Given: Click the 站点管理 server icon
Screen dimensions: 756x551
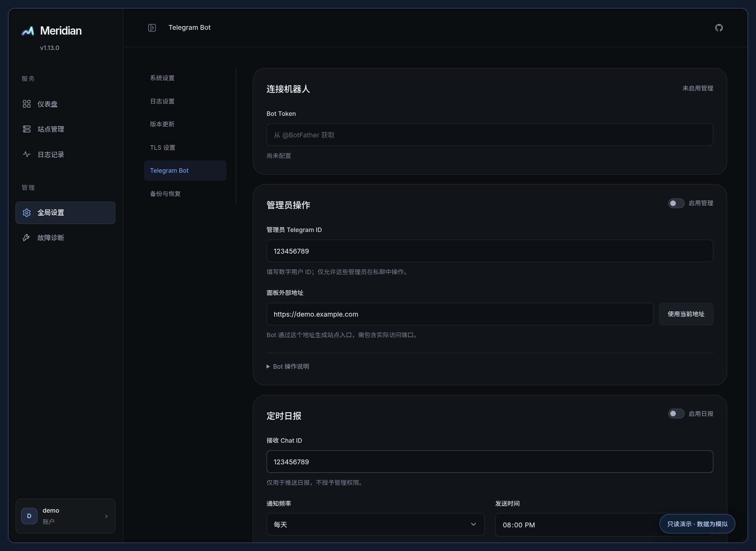Looking at the screenshot, I should click(x=27, y=129).
